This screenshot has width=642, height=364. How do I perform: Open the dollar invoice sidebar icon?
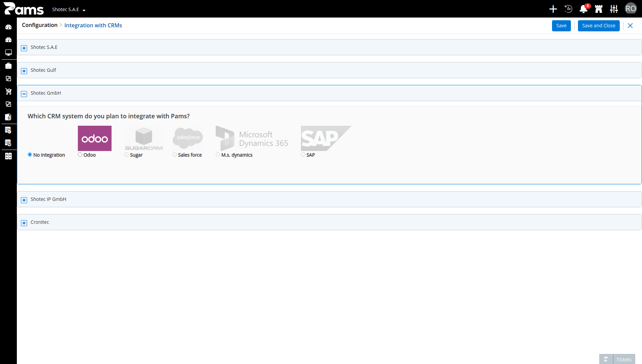point(8,117)
